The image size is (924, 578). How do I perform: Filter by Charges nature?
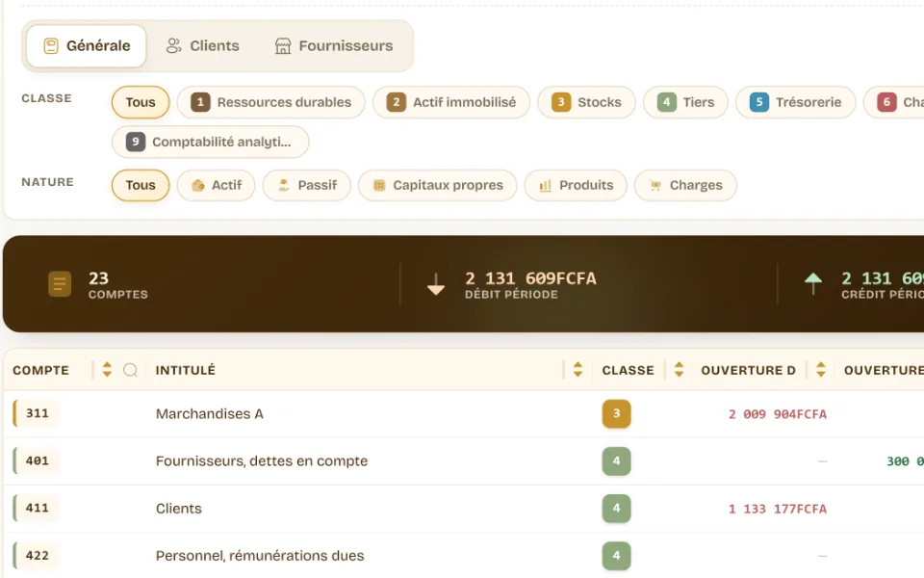tap(685, 185)
